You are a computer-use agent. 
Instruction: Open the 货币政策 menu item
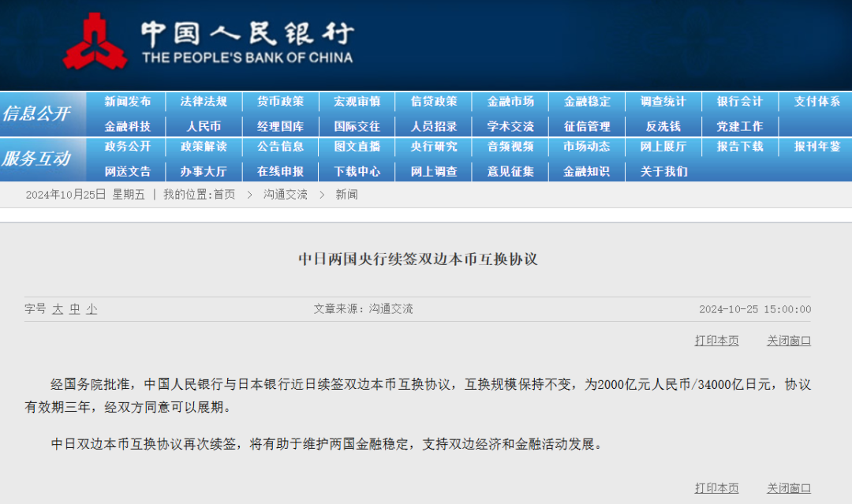click(280, 102)
